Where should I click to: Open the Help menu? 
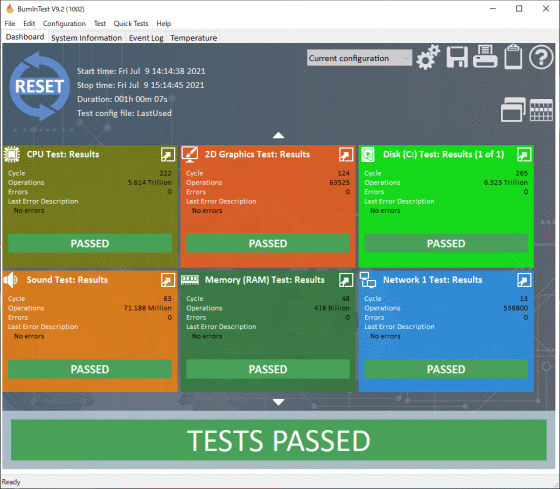[x=164, y=24]
